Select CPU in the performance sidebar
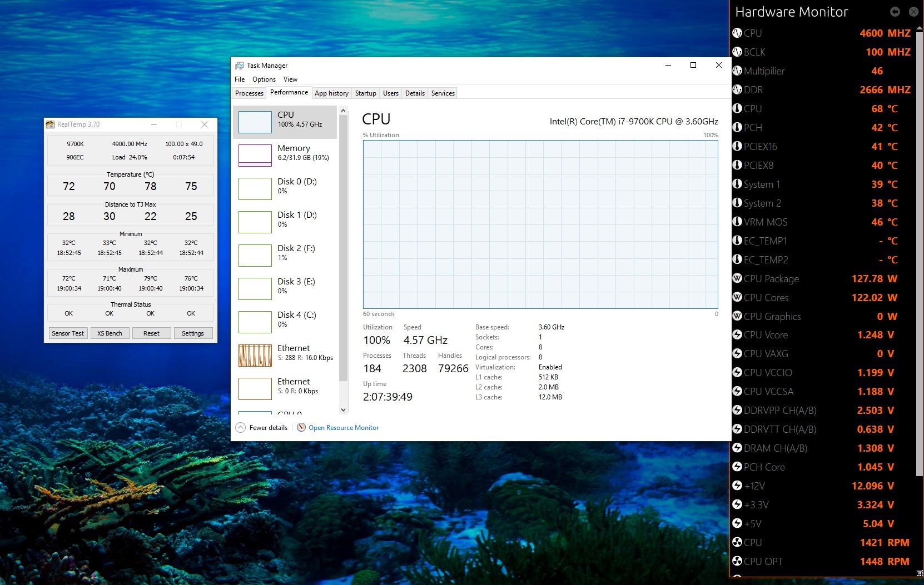Viewport: 924px width, 585px height. pyautogui.click(x=285, y=122)
